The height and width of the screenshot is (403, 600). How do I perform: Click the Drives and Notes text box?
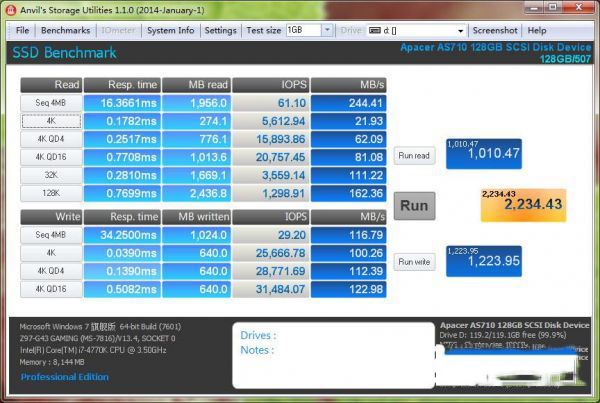[x=333, y=356]
